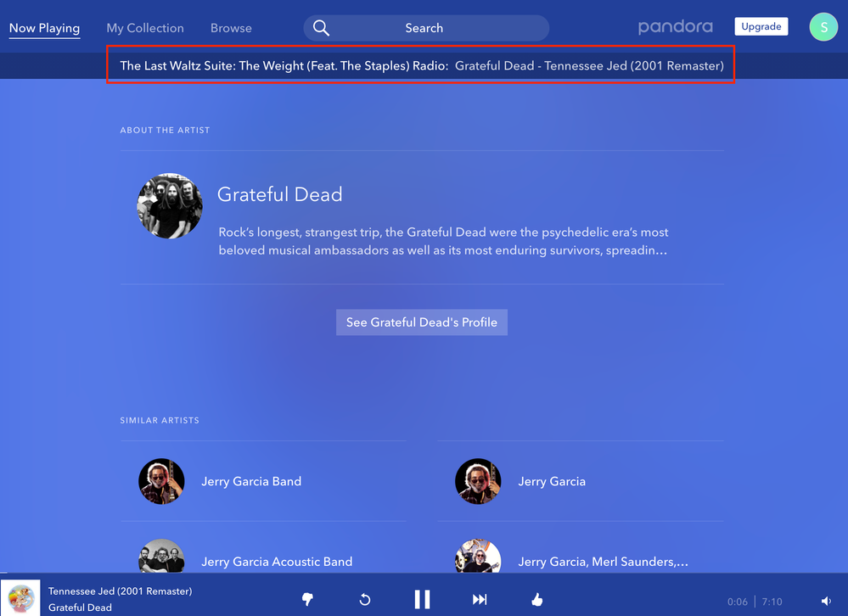The width and height of the screenshot is (848, 616).
Task: Skip to the next track
Action: (x=480, y=600)
